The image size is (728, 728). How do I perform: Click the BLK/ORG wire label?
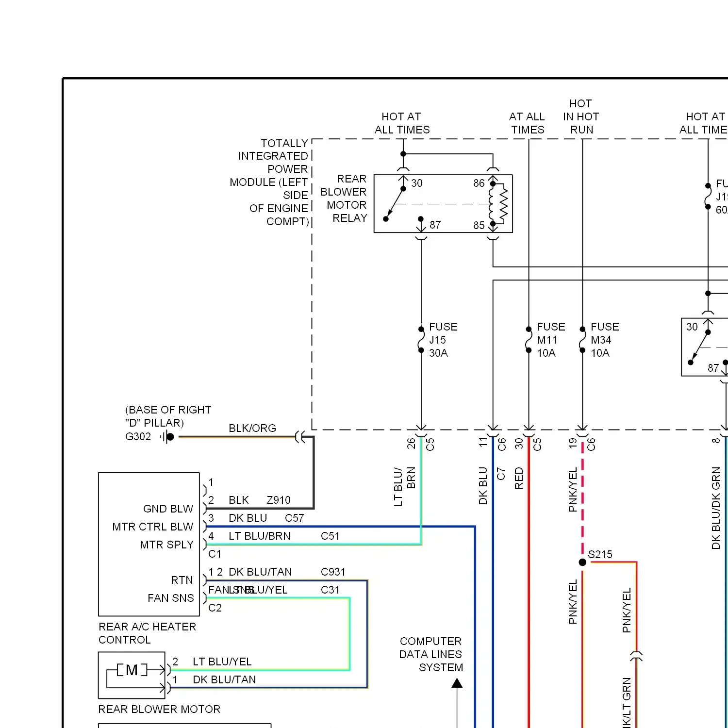252,428
